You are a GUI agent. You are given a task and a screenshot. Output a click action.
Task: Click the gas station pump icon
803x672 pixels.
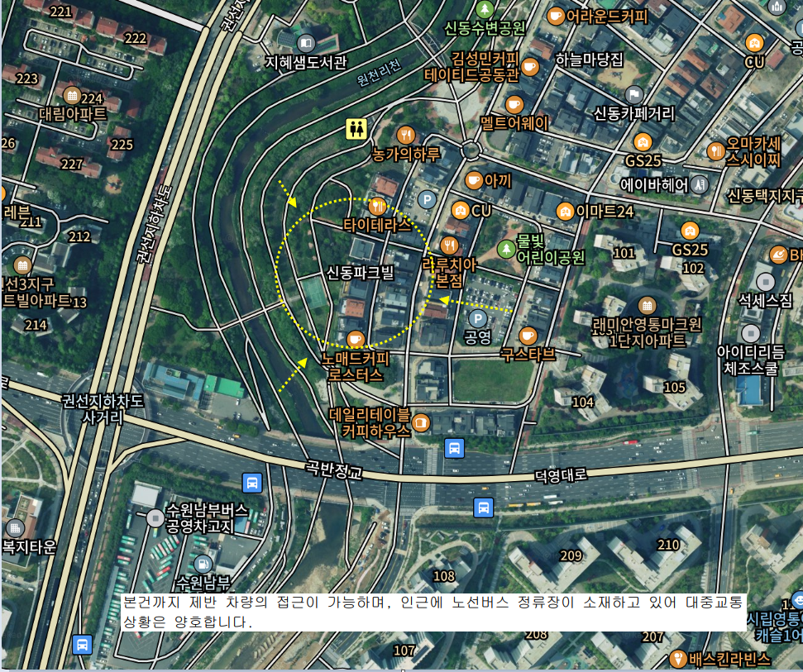[x=203, y=565]
